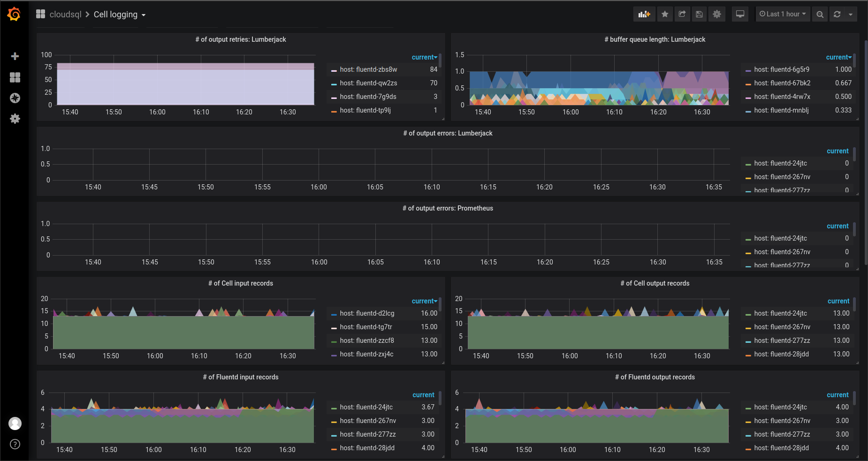The width and height of the screenshot is (868, 461).
Task: Toggle series host: fluentd-6g5r9 in legend
Action: tap(781, 69)
